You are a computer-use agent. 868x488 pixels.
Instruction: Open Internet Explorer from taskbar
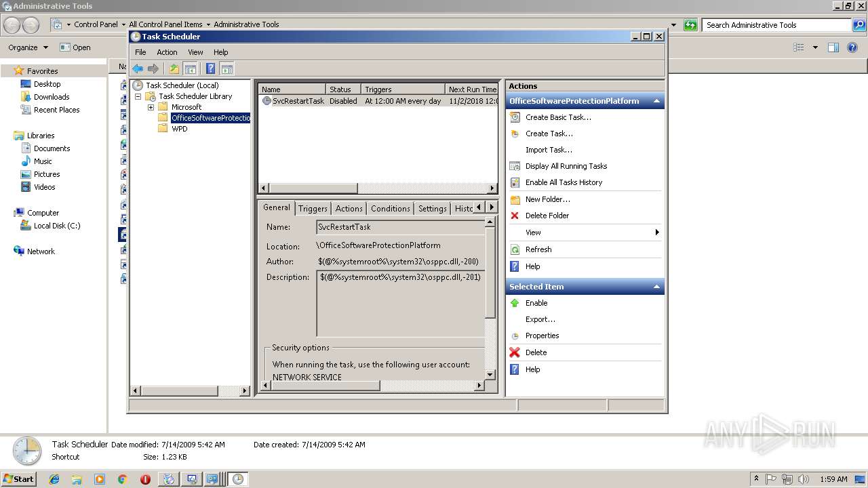tap(54, 479)
